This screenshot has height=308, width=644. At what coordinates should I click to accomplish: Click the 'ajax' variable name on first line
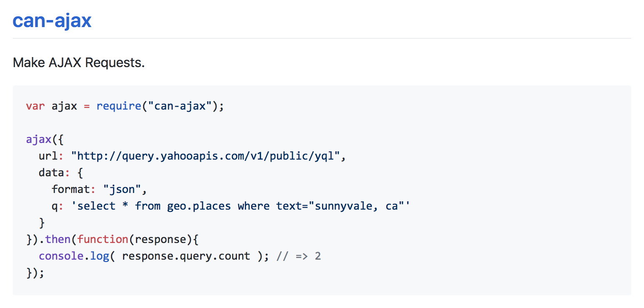click(x=64, y=106)
